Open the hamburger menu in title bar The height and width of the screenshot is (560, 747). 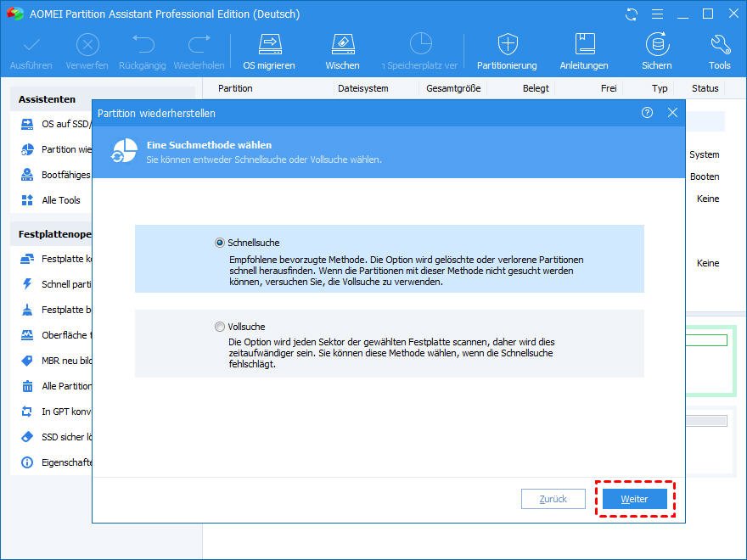coord(657,14)
